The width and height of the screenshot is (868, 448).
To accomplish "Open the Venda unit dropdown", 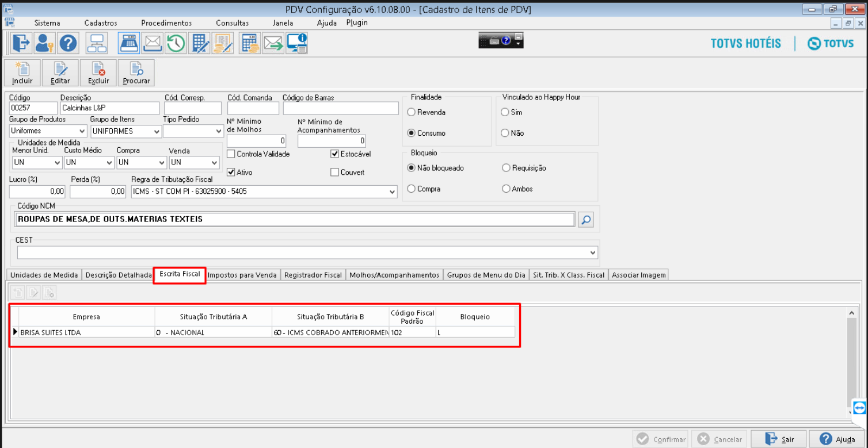I will click(214, 163).
